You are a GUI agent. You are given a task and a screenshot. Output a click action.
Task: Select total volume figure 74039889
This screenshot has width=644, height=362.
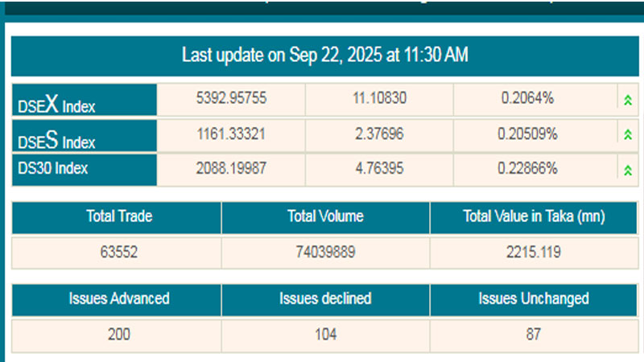click(x=325, y=252)
